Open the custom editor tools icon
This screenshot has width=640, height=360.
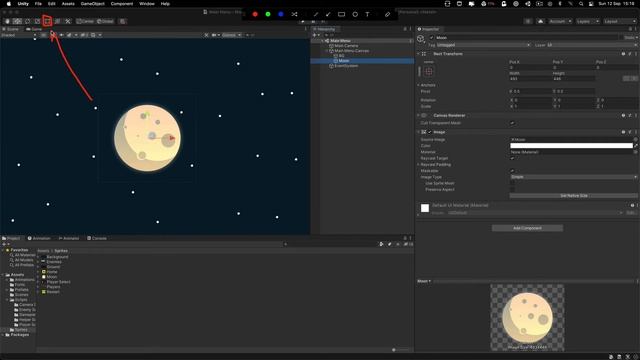click(68, 21)
